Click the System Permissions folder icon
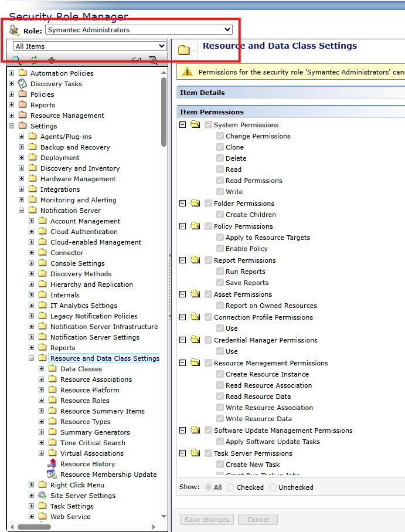 coord(195,124)
